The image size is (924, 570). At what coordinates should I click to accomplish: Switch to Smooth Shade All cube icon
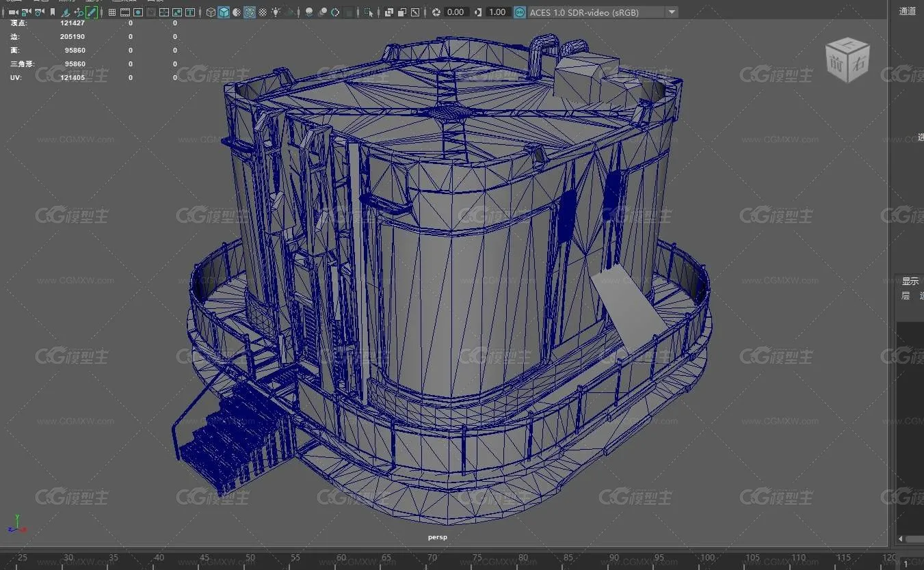pos(223,12)
